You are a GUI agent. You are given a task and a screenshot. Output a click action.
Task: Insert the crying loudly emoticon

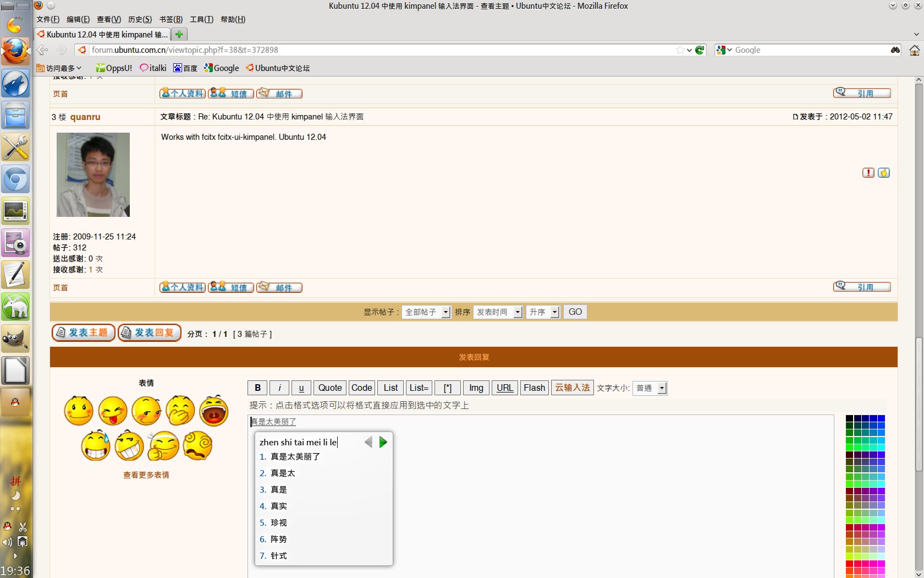[214, 411]
